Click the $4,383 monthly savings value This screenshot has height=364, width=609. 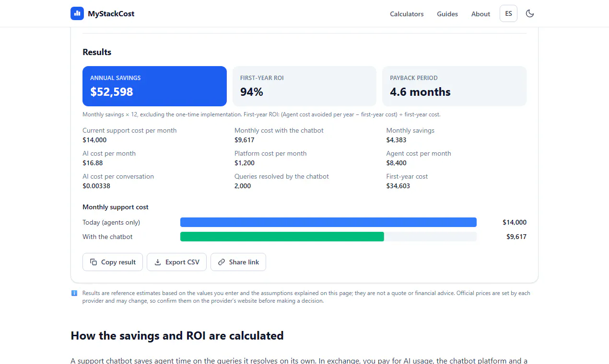[x=397, y=140]
